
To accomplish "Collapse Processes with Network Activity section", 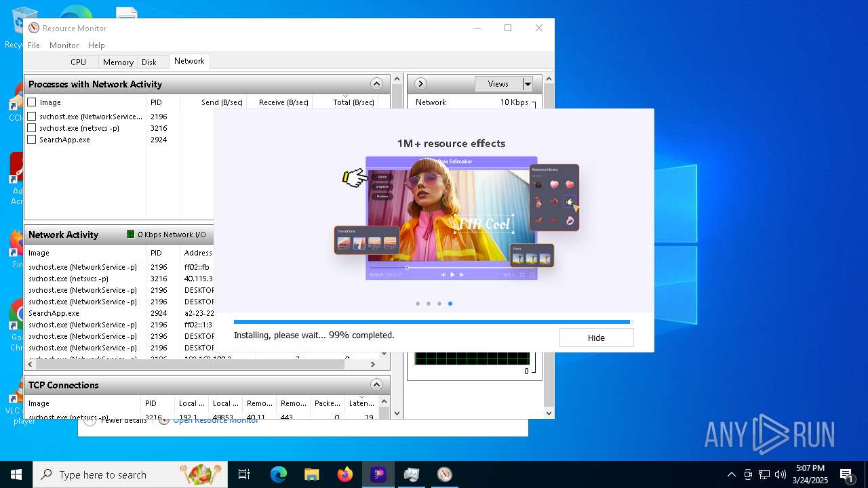I will pos(377,84).
